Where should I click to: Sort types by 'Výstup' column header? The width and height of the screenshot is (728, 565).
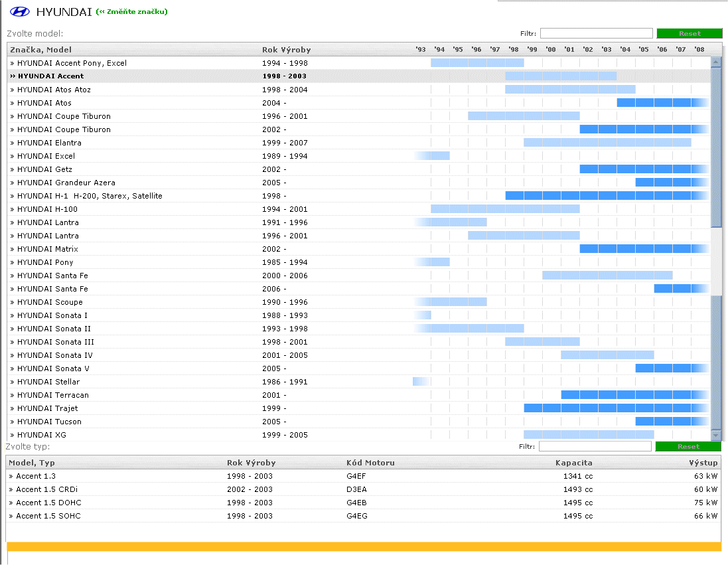[x=703, y=463]
